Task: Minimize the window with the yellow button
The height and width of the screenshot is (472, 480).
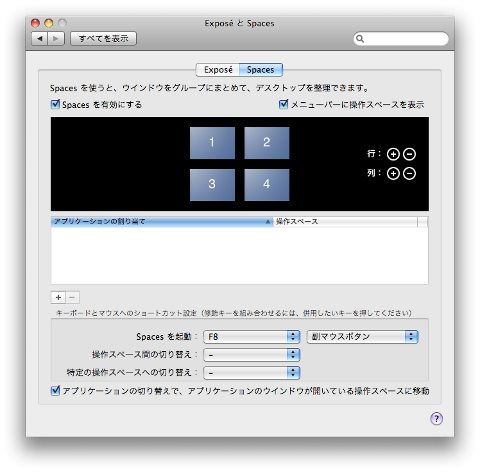Action: tap(49, 23)
